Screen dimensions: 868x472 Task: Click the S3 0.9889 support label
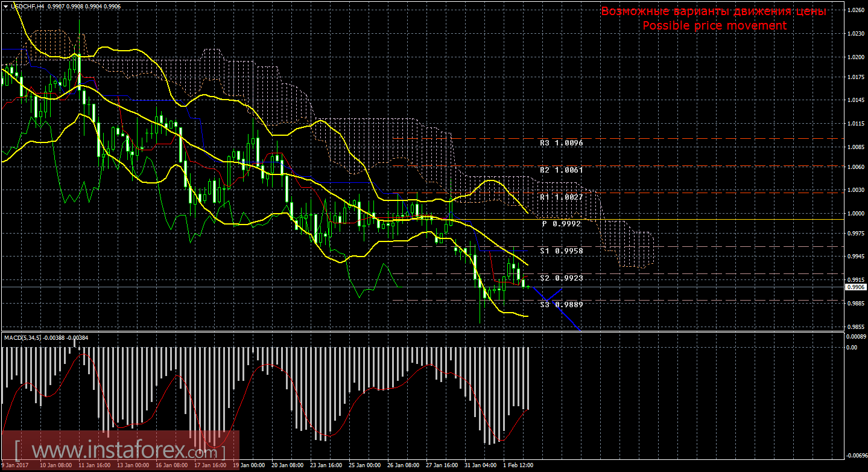[x=561, y=305]
